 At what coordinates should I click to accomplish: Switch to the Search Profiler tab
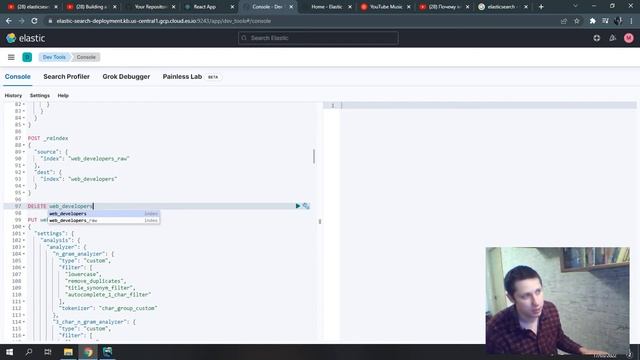pos(67,77)
